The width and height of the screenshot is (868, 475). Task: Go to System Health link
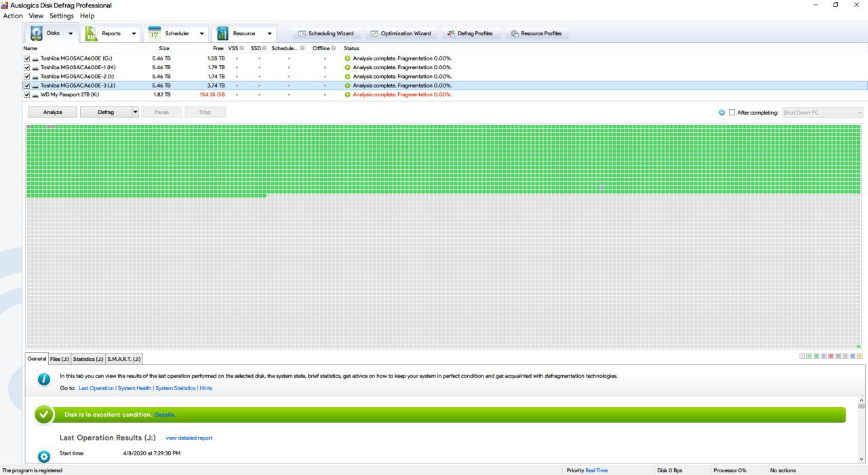[135, 388]
